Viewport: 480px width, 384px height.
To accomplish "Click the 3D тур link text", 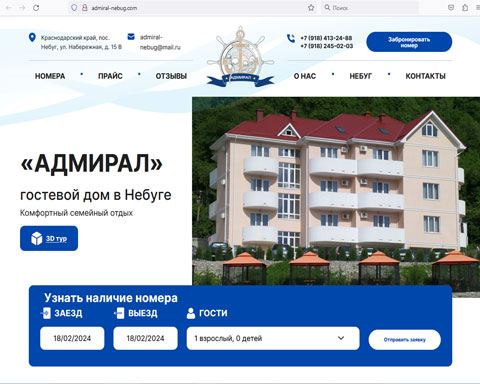I will [x=56, y=239].
